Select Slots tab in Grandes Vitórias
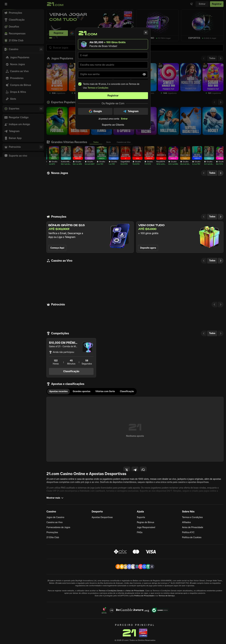Screen dimensions: 226x644 [x=108, y=142]
